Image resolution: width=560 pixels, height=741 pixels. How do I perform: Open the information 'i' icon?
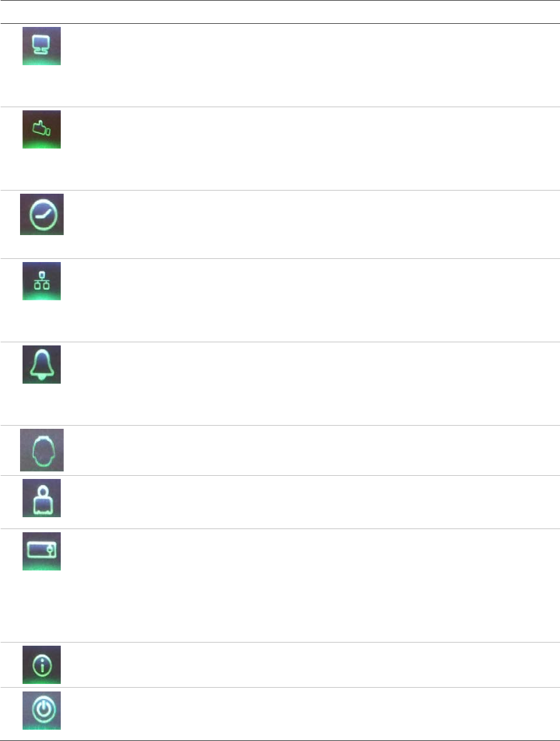pyautogui.click(x=41, y=665)
